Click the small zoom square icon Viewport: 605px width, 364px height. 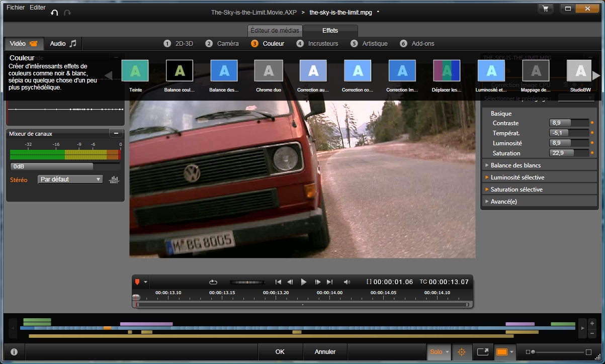(527, 352)
